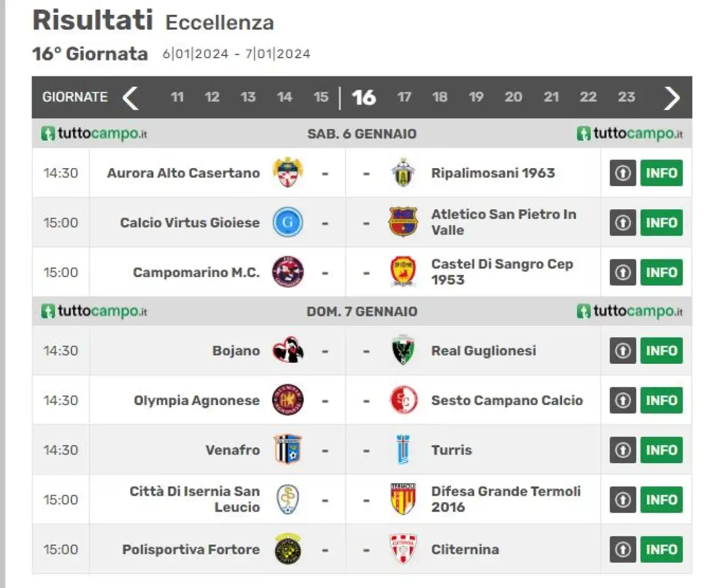This screenshot has height=588, width=704.
Task: Click the circular arrow icon for the Olympia Agnonese match
Action: [623, 400]
